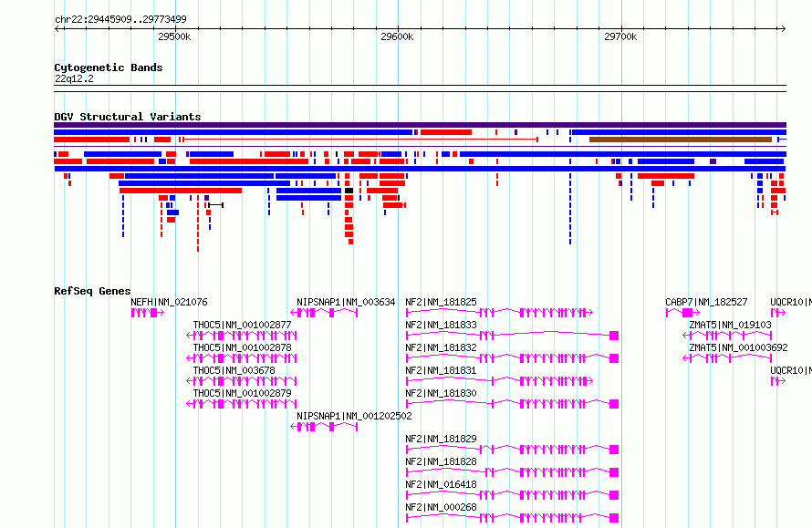Click NIPSNAP1|NM_003634 gene label
The height and width of the screenshot is (528, 812).
[x=346, y=302]
